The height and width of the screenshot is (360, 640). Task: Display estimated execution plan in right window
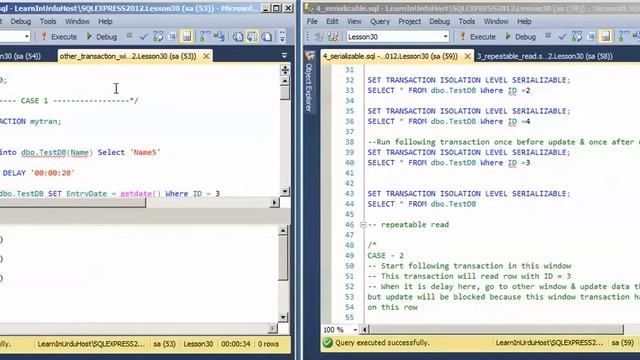577,37
